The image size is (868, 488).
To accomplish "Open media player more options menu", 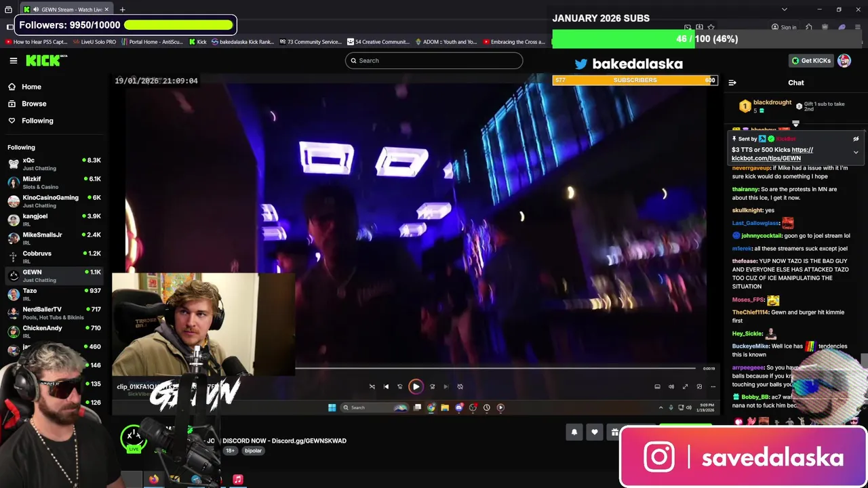I will [x=713, y=386].
